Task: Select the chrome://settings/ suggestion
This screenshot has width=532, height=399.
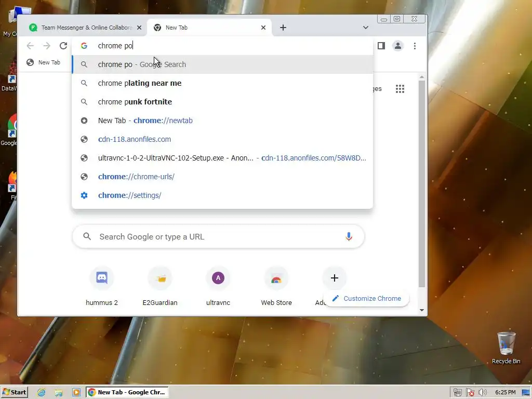Action: [x=222, y=195]
